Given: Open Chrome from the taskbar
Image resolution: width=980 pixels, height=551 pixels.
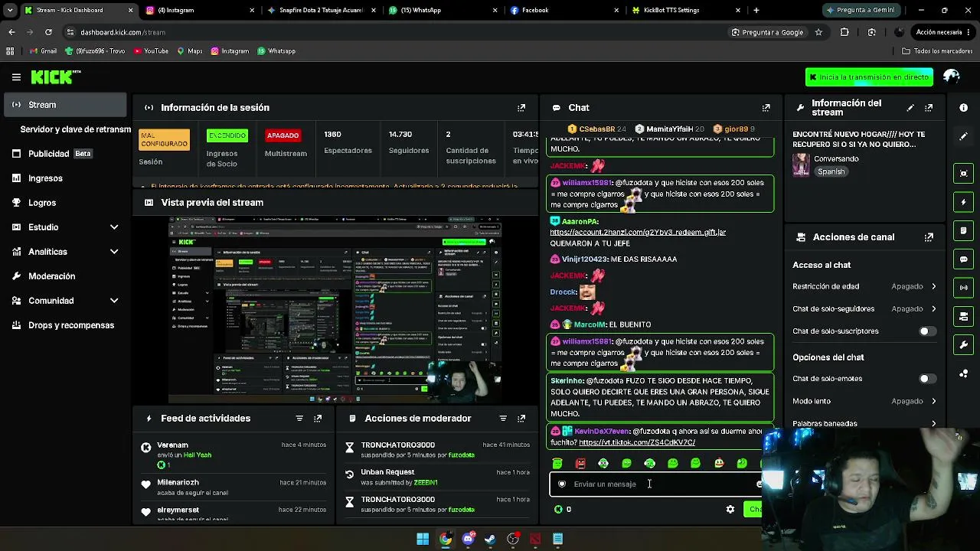Looking at the screenshot, I should (x=446, y=539).
